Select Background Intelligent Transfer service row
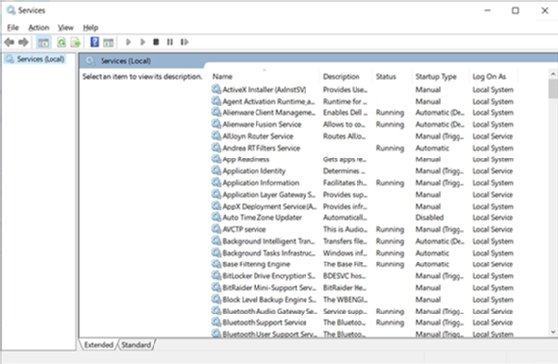Image resolution: width=558 pixels, height=364 pixels. (363, 241)
